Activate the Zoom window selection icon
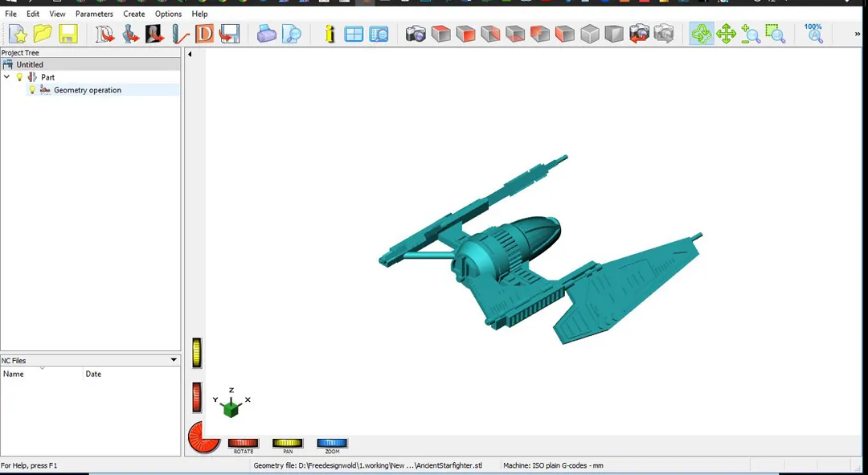Screen dimensions: 868x475 (x=776, y=34)
